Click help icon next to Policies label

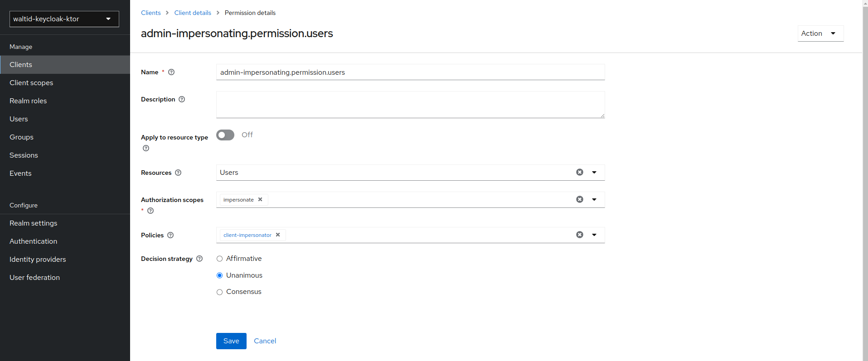click(170, 235)
